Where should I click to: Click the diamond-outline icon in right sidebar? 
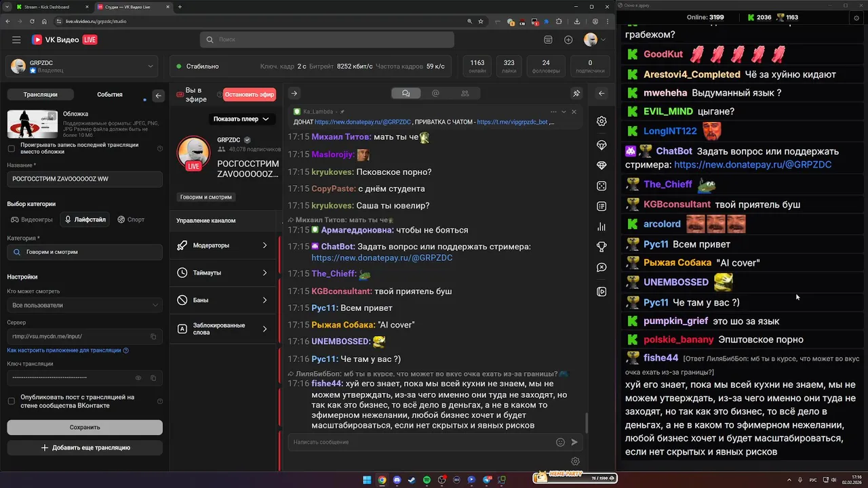[x=601, y=145]
